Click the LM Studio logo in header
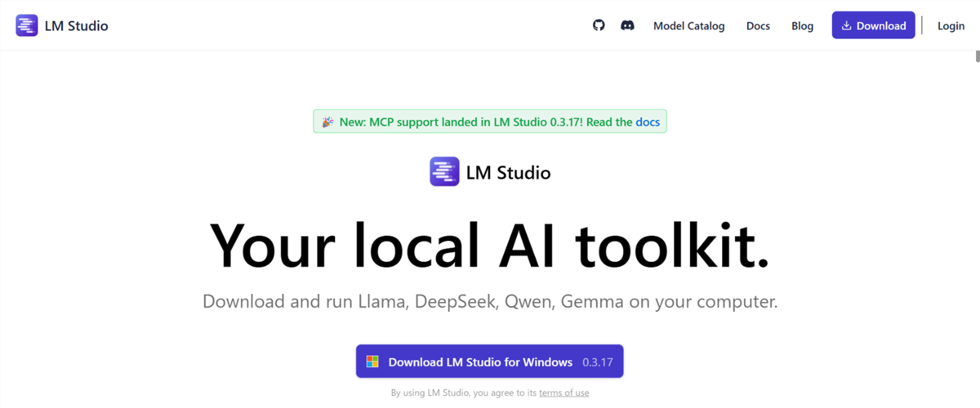This screenshot has width=980, height=408. point(27,25)
